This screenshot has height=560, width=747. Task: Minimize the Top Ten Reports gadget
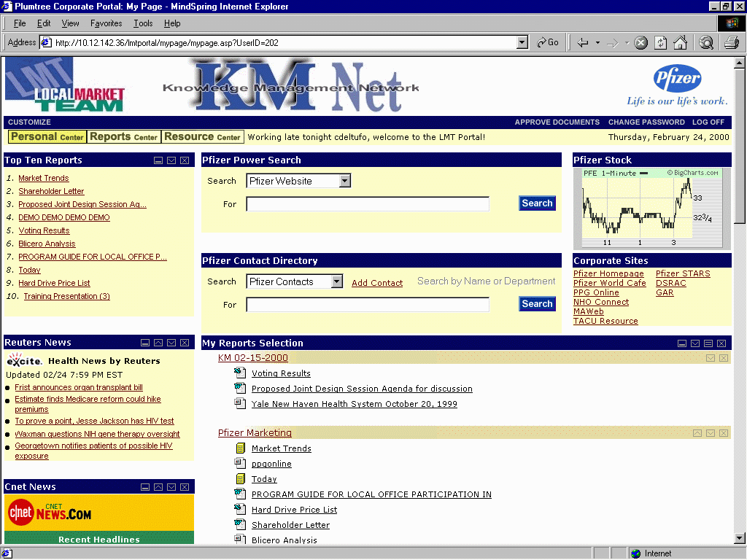point(158,160)
